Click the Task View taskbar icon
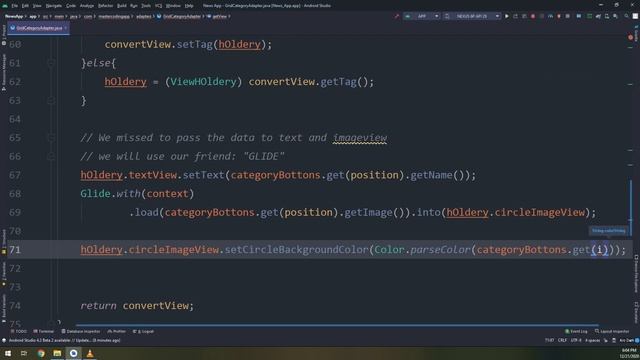 [24, 353]
